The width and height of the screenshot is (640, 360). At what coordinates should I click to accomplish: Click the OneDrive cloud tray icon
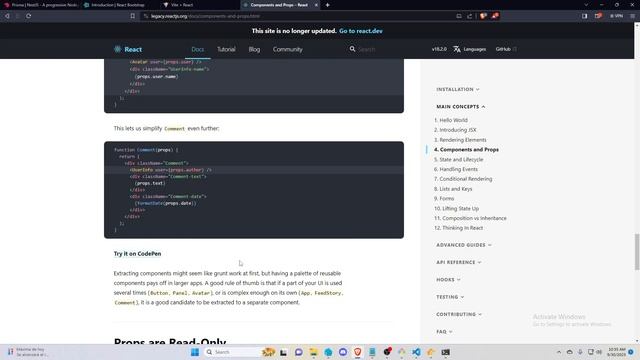569,352
